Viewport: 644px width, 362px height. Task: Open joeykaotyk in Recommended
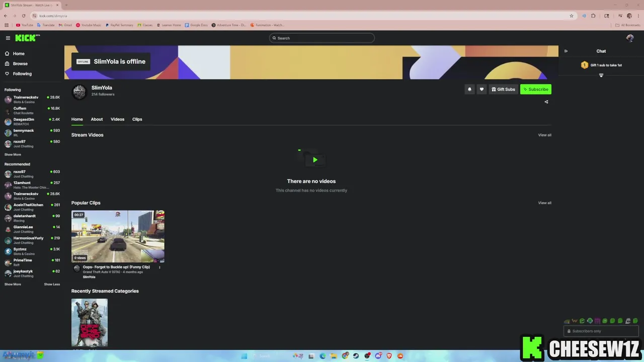[32, 273]
